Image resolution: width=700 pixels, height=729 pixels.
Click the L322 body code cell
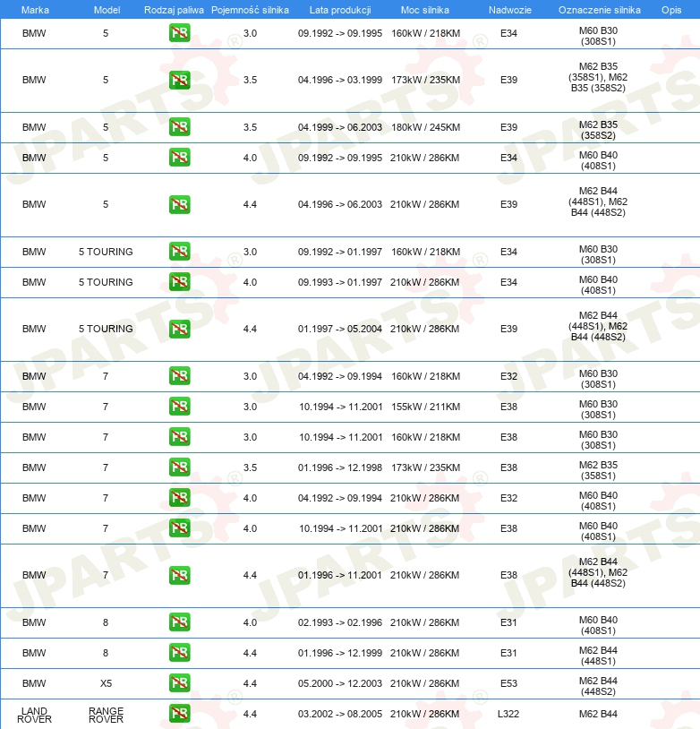pyautogui.click(x=508, y=714)
